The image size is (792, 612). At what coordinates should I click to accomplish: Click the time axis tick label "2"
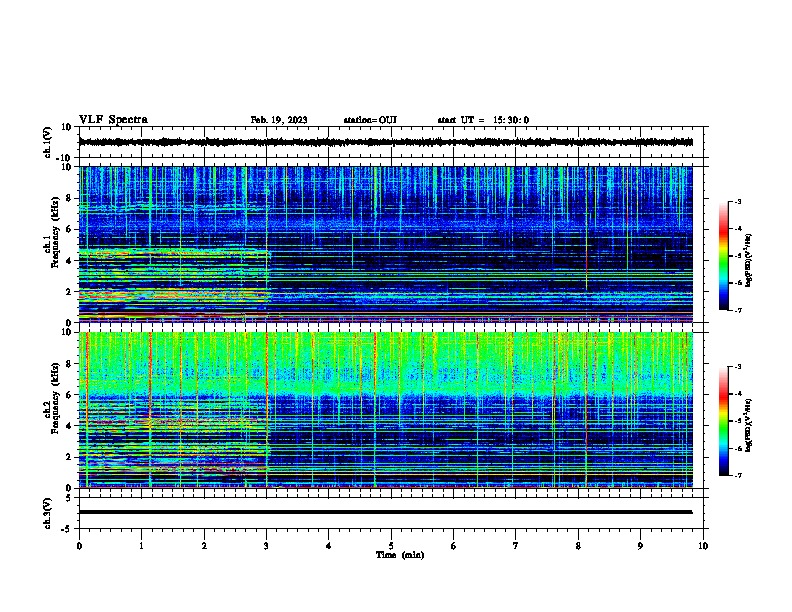pyautogui.click(x=204, y=546)
